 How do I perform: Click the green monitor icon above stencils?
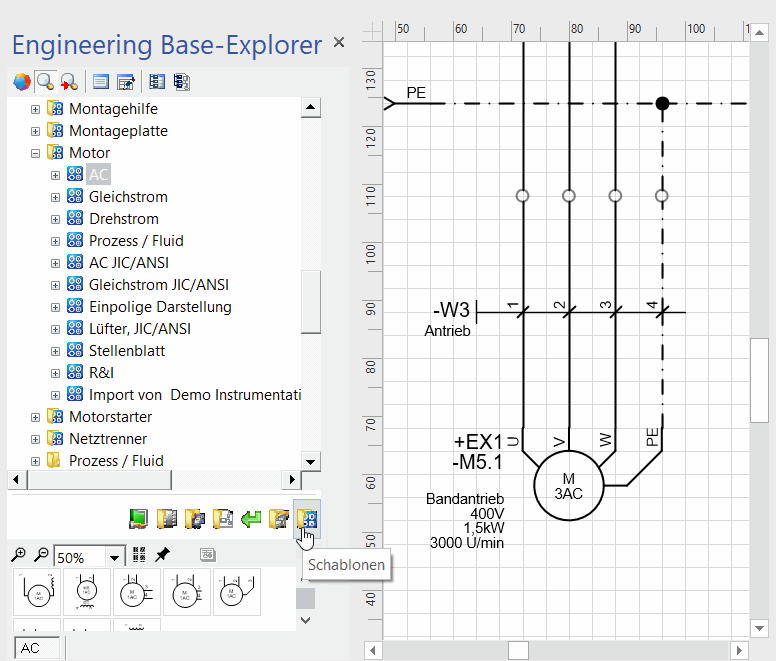140,519
